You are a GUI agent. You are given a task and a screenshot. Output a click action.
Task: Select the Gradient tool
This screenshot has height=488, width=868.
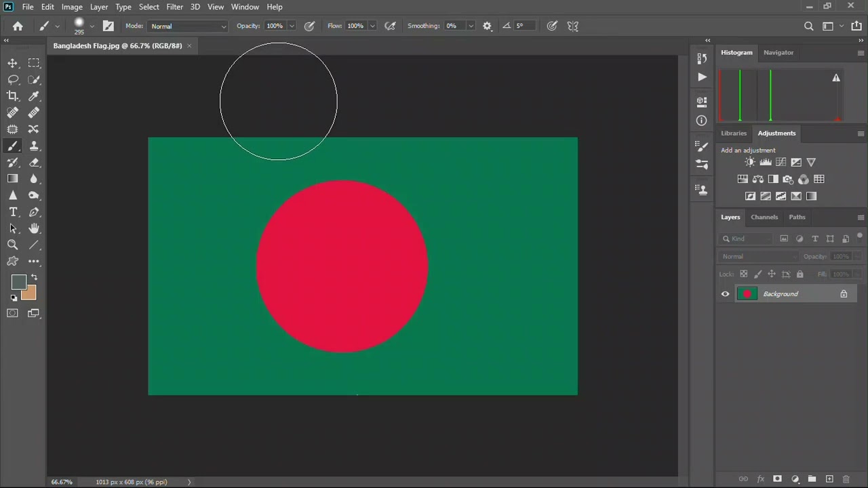click(x=13, y=179)
